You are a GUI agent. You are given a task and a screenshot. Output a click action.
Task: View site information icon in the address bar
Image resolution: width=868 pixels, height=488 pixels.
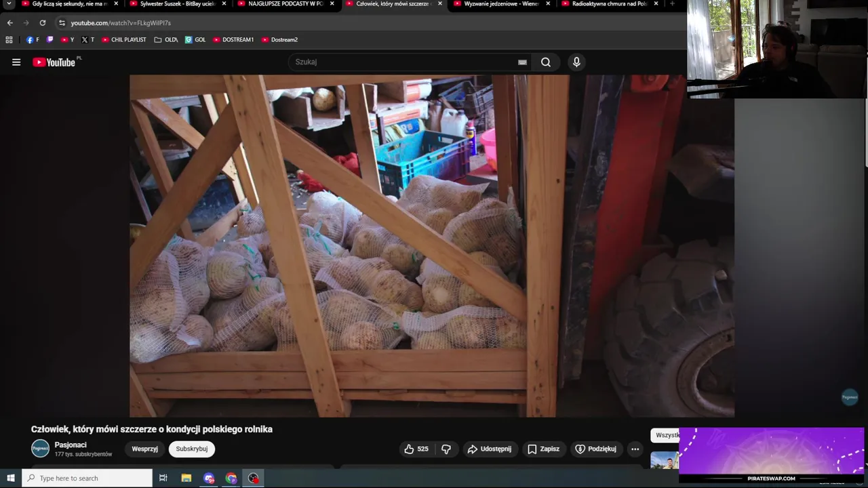coord(62,22)
